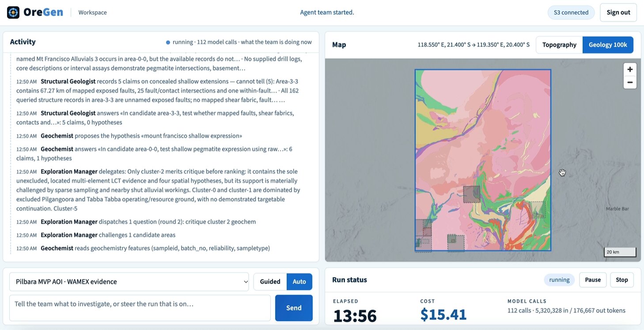Click the map coordinates extent text
Screen dimensions: 644x330
(x=474, y=45)
